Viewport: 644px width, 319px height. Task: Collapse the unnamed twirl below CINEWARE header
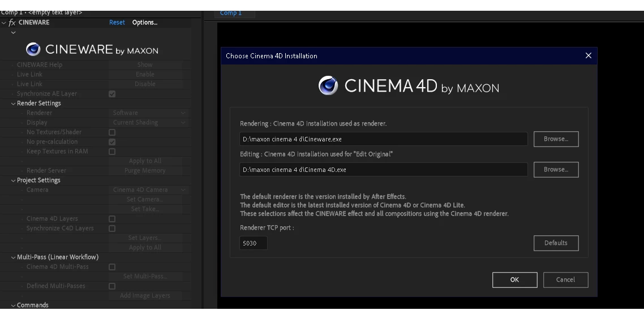[13, 32]
